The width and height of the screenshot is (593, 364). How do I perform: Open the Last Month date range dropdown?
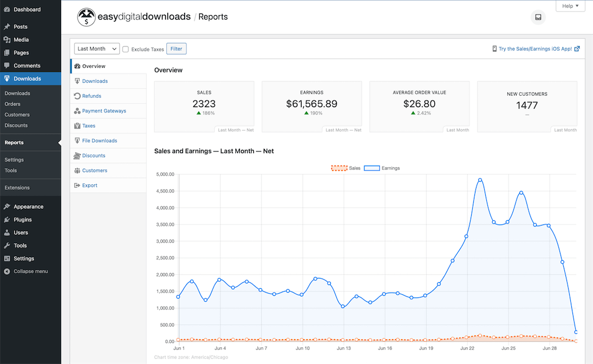coord(97,49)
